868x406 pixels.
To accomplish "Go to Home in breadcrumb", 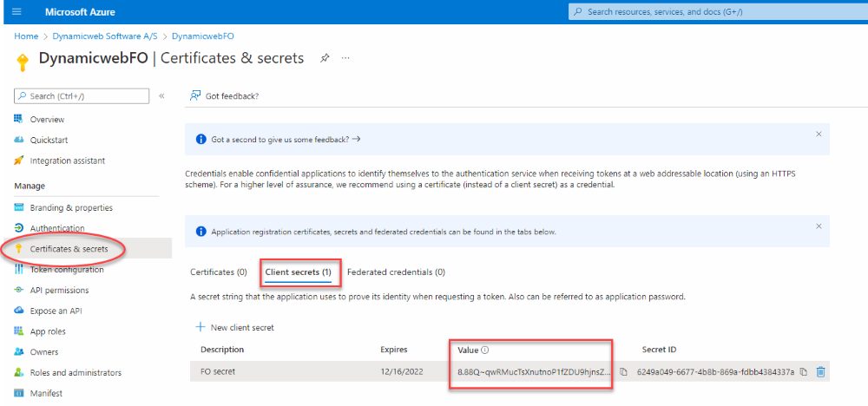I will pyautogui.click(x=26, y=36).
